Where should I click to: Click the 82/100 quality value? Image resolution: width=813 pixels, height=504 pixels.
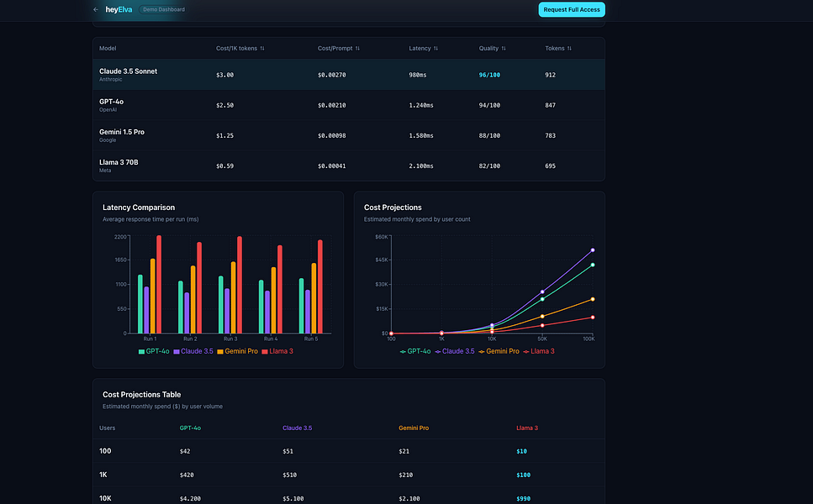point(489,165)
